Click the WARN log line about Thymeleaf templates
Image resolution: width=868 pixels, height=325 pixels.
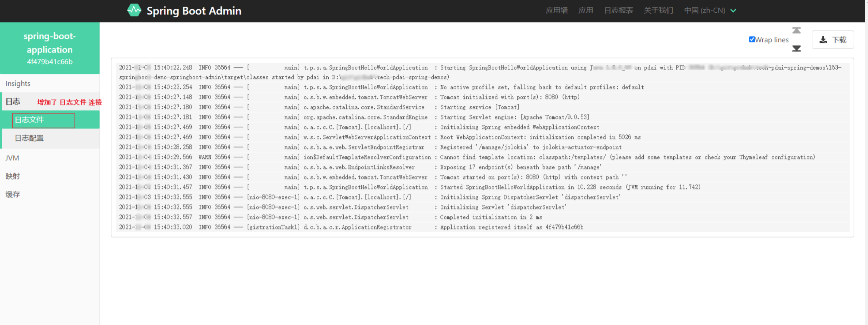point(482,157)
